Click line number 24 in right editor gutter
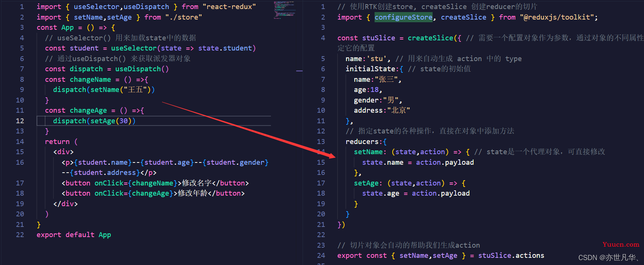This screenshot has width=644, height=265. tap(321, 256)
